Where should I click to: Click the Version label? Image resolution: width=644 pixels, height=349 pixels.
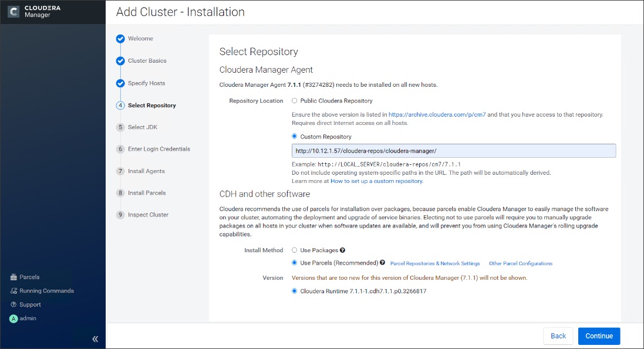click(273, 278)
